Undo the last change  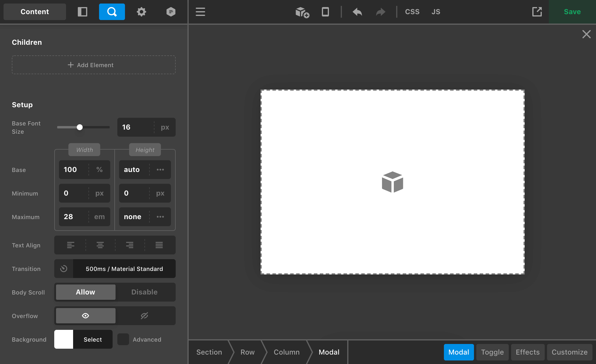click(357, 12)
